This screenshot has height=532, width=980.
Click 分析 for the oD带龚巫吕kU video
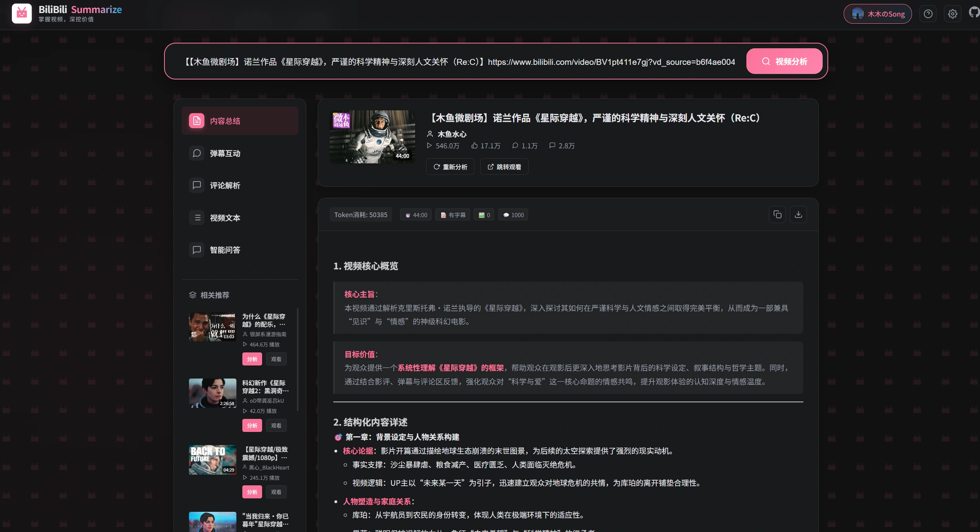(252, 426)
